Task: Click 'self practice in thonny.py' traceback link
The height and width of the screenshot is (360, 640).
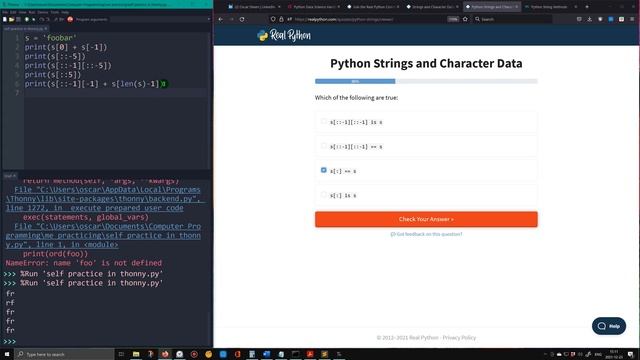Action: 103,236
